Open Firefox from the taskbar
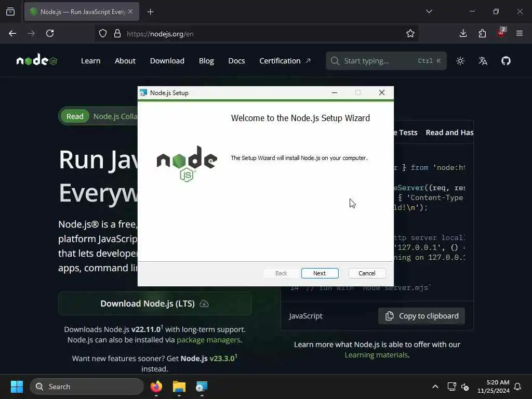 (156, 387)
